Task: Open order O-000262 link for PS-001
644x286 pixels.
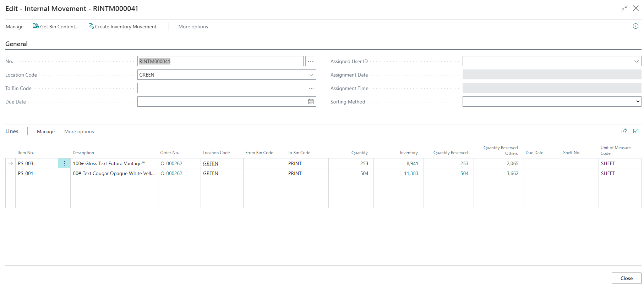Action: coord(171,173)
